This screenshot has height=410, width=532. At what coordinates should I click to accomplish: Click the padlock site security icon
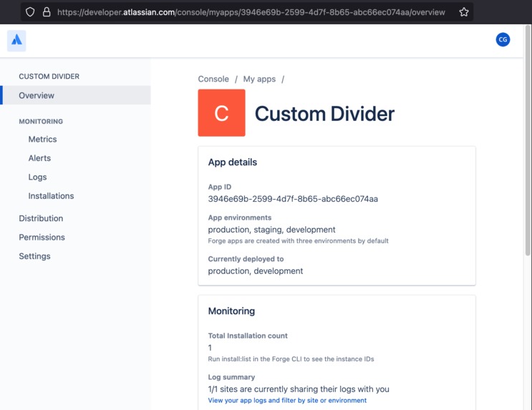(47, 12)
